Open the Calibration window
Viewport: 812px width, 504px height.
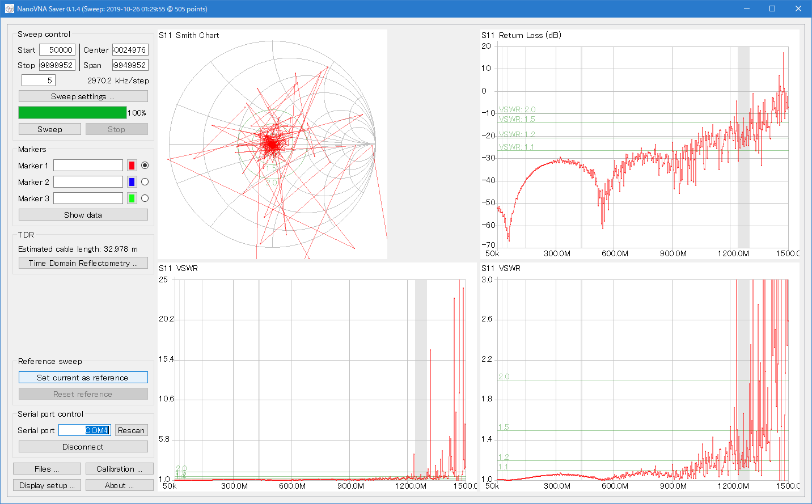(120, 469)
